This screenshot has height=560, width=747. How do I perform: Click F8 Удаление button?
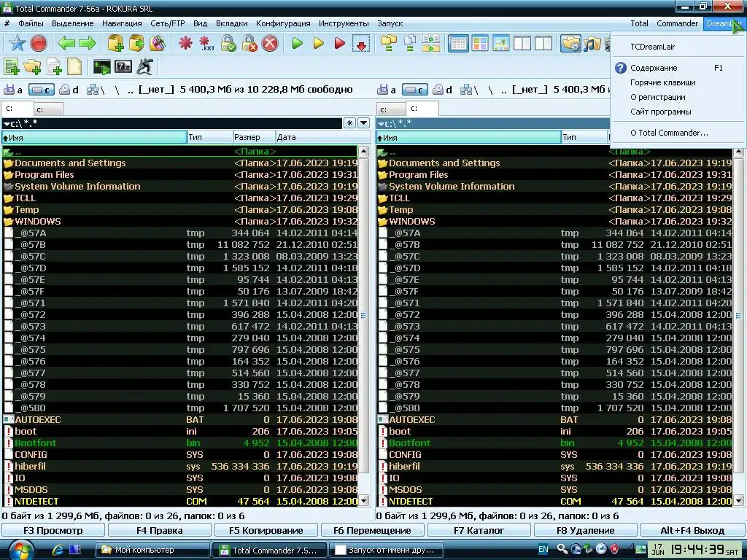[x=586, y=530]
